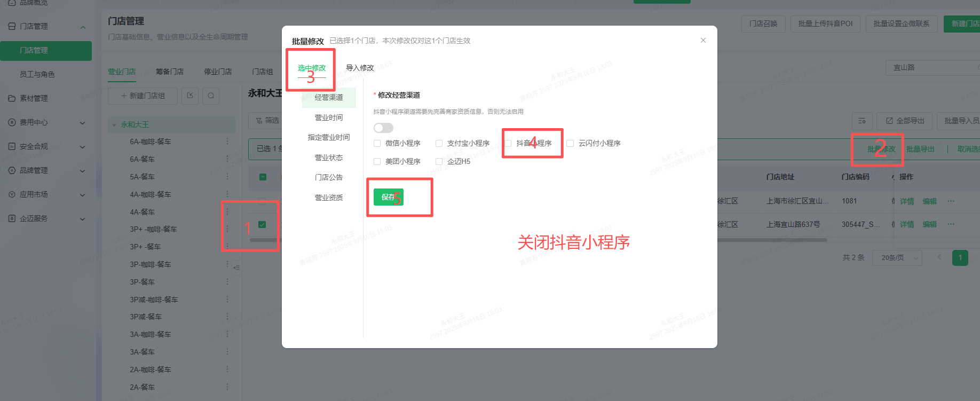This screenshot has height=401, width=980.
Task: Open three-dot menu for 6A-咖啡-餐车
Action: coord(227,141)
